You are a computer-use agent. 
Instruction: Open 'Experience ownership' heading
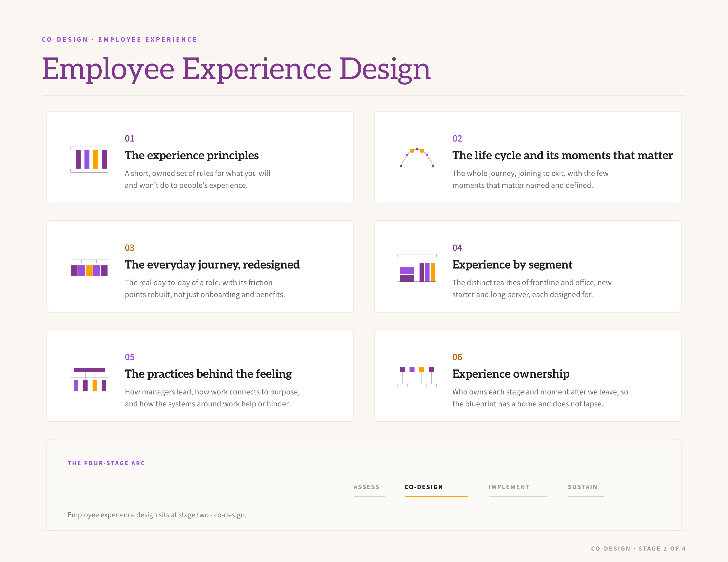pyautogui.click(x=511, y=374)
